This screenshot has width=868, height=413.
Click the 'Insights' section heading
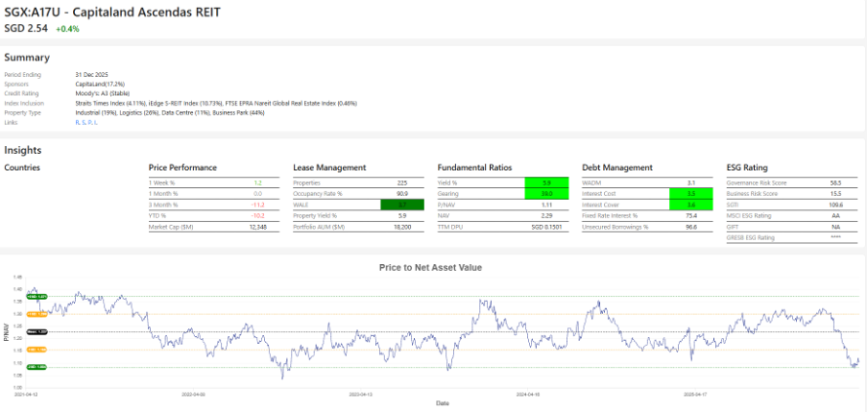(x=23, y=150)
